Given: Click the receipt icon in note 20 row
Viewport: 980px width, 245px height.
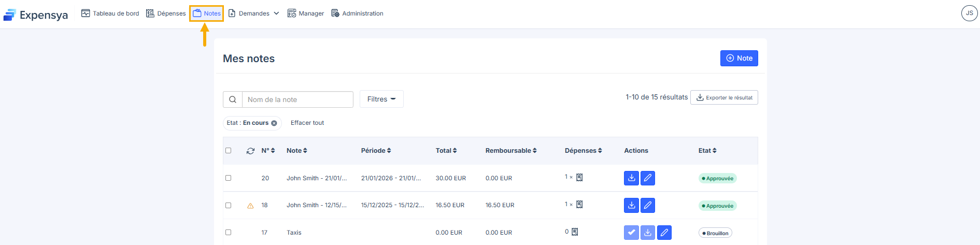Looking at the screenshot, I should (x=579, y=178).
